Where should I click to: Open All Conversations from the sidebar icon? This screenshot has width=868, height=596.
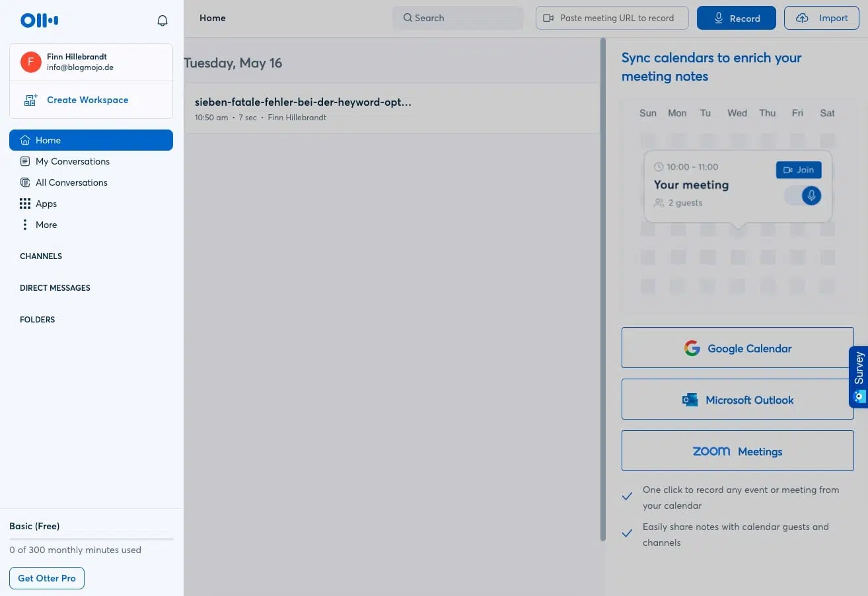click(x=24, y=182)
